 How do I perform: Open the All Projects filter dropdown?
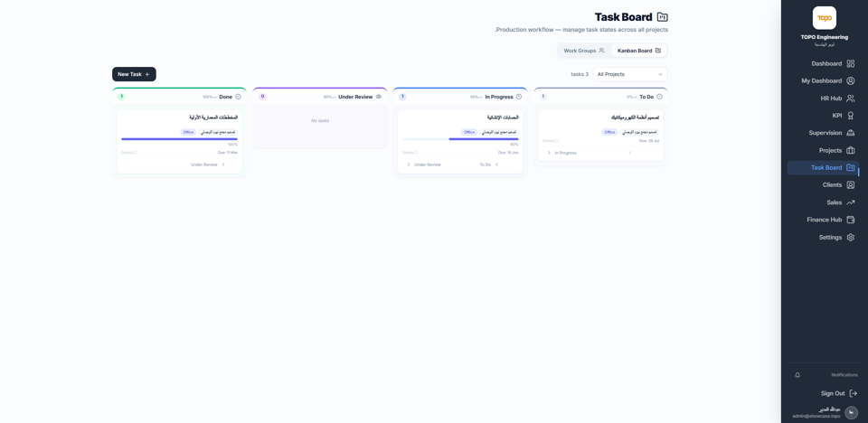coord(630,74)
